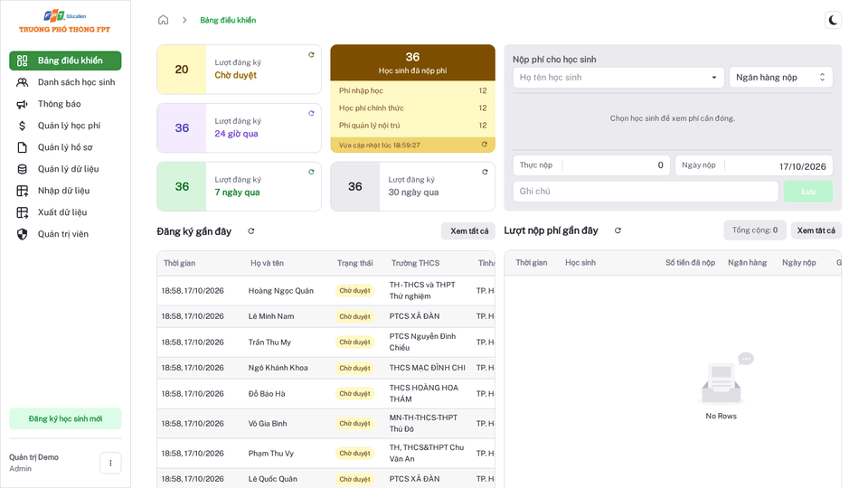Click the Lưu save button
Screen dimensions: 868x488
tap(807, 192)
